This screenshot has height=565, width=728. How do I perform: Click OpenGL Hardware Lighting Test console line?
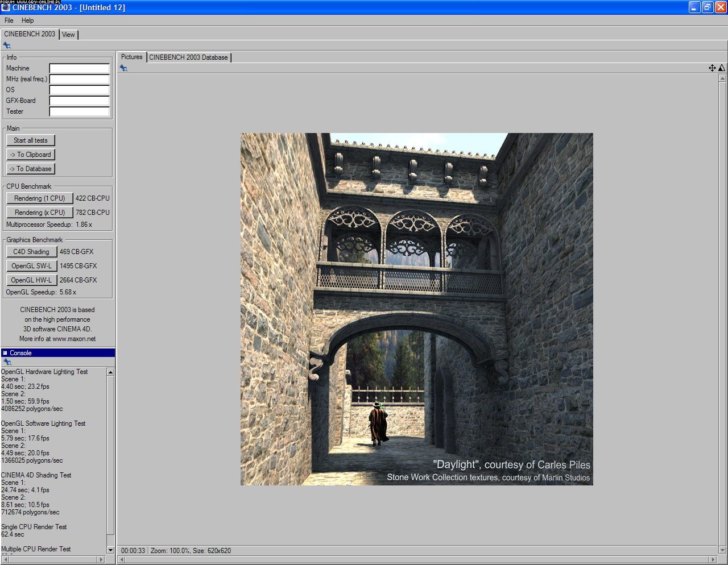(44, 372)
